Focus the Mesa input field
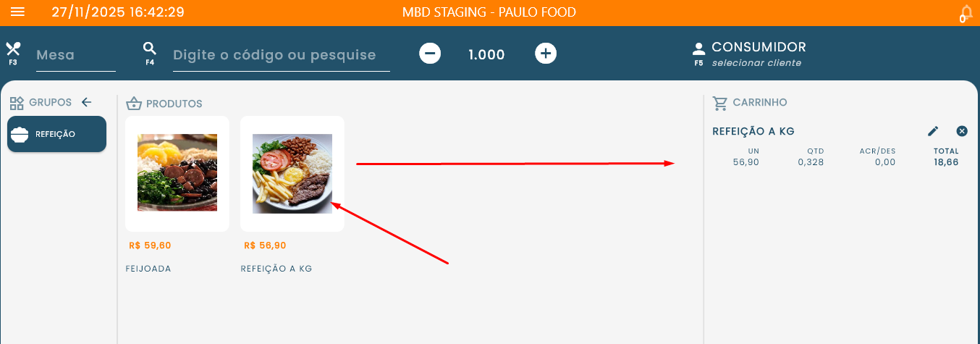The image size is (980, 344). click(76, 55)
